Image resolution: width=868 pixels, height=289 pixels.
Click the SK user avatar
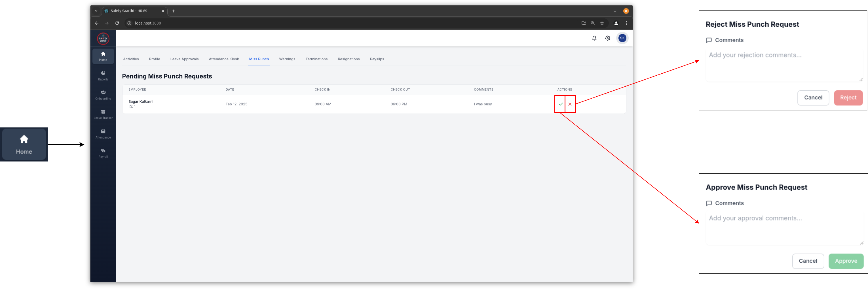[622, 38]
